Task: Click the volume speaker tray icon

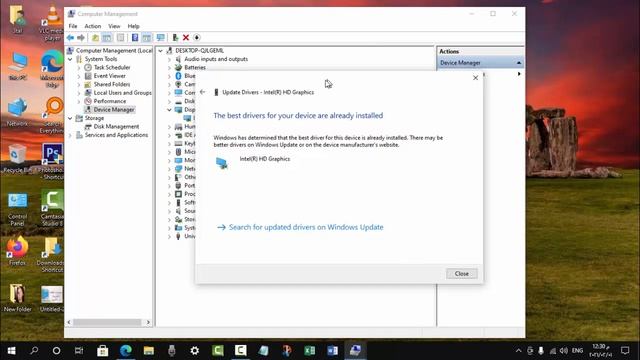Action: point(564,351)
